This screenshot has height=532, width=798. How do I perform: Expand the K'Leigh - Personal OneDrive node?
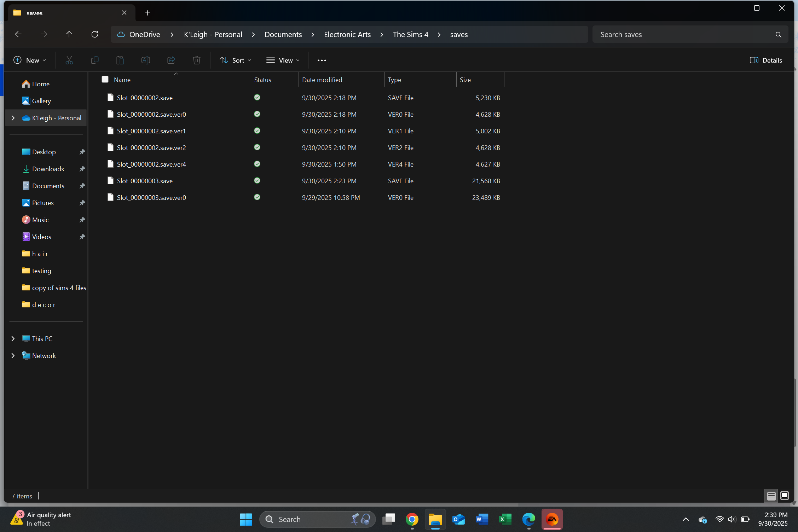[13, 118]
